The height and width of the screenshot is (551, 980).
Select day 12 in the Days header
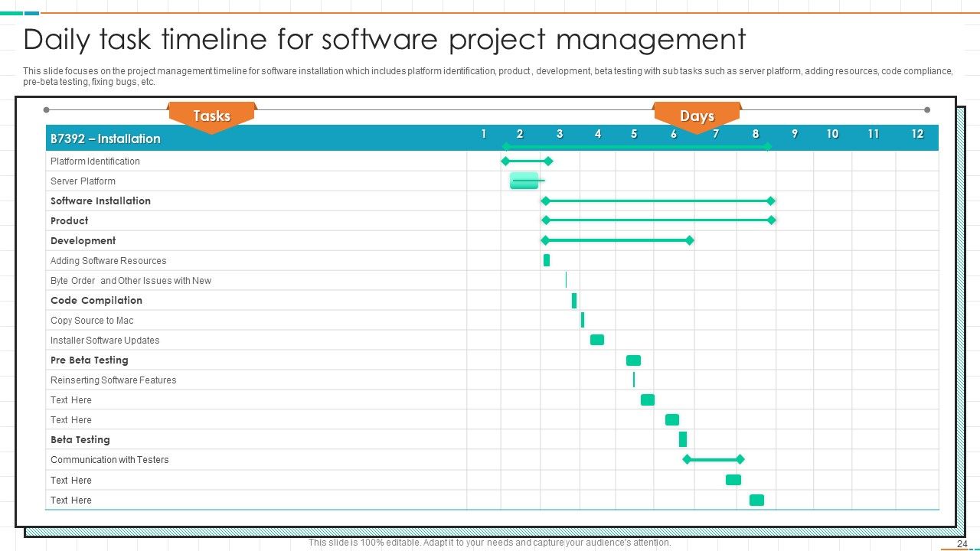click(918, 133)
